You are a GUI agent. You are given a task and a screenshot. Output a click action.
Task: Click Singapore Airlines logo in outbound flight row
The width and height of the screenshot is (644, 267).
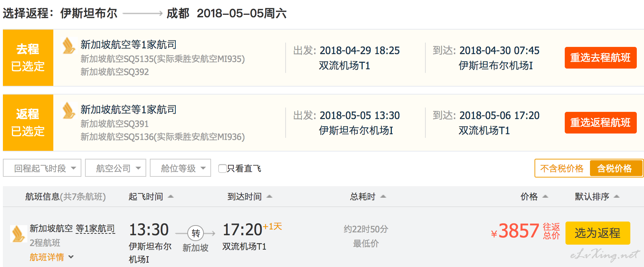tap(69, 46)
